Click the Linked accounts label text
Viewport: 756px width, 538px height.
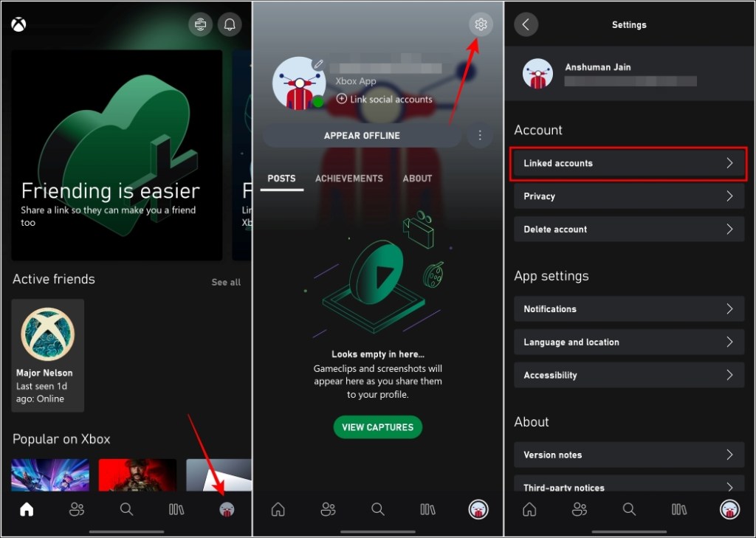pyautogui.click(x=558, y=163)
